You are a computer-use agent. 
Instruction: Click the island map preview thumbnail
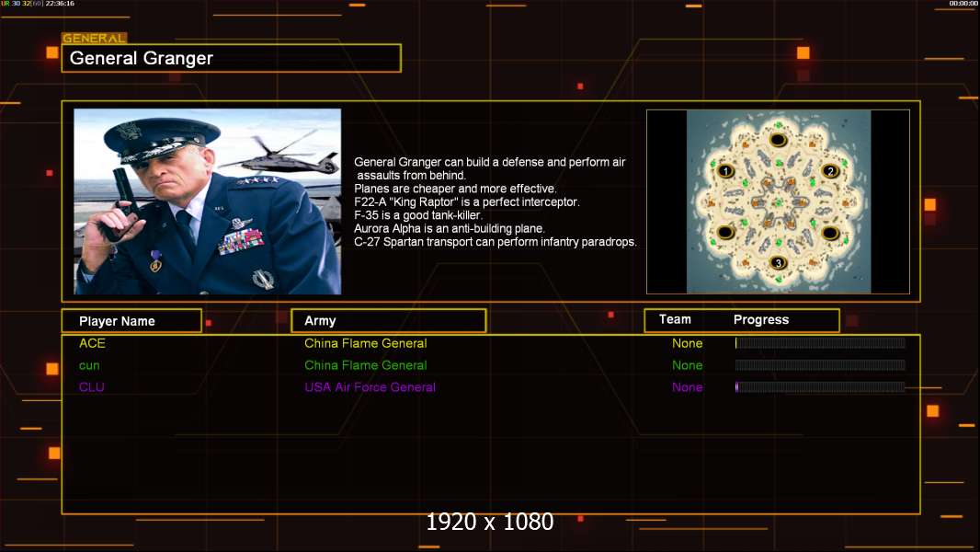(x=778, y=201)
